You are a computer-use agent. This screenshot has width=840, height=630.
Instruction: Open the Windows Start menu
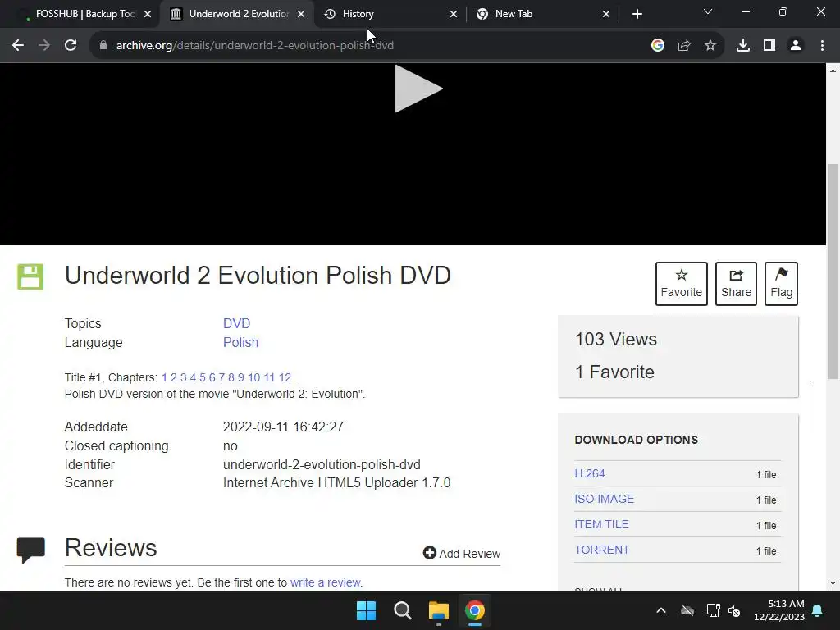pyautogui.click(x=367, y=610)
